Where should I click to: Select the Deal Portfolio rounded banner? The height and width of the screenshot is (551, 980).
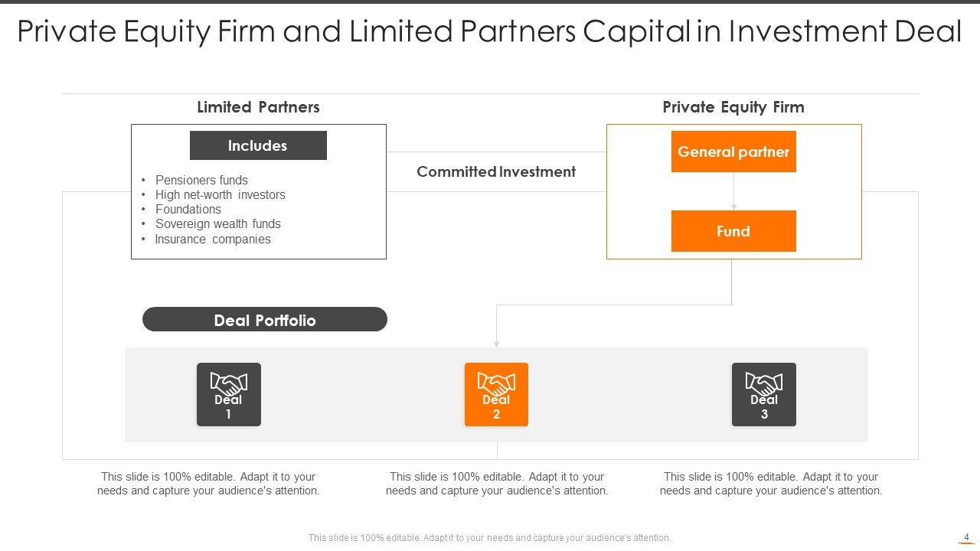tap(265, 320)
